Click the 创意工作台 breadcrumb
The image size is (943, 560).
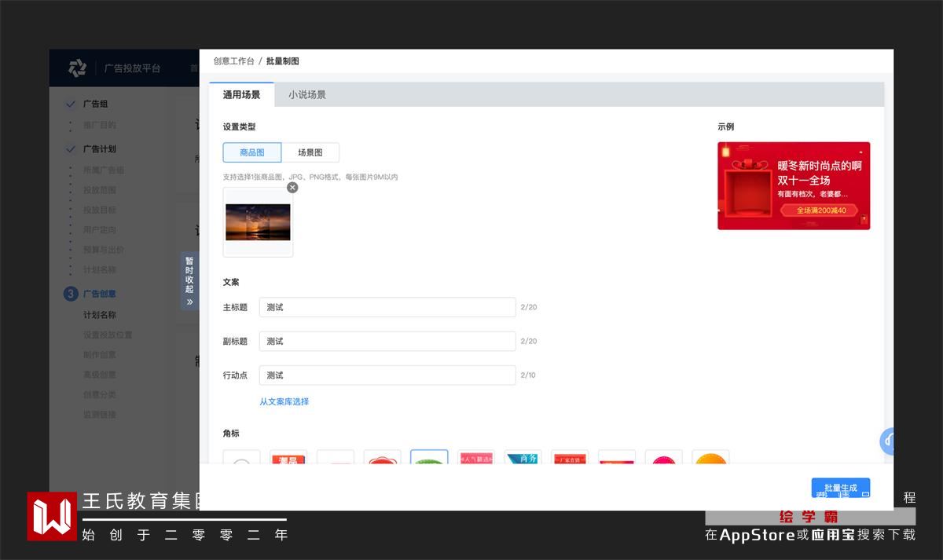coord(233,61)
